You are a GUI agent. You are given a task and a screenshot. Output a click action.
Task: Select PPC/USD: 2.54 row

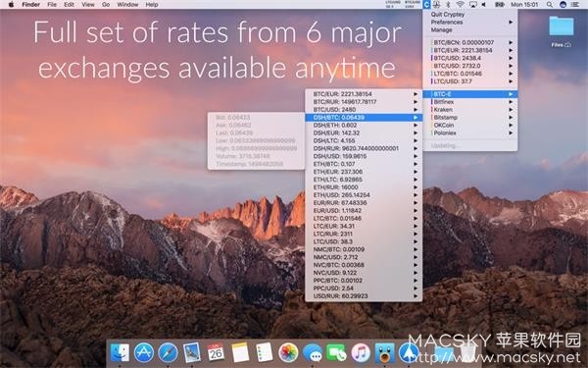coord(364,288)
